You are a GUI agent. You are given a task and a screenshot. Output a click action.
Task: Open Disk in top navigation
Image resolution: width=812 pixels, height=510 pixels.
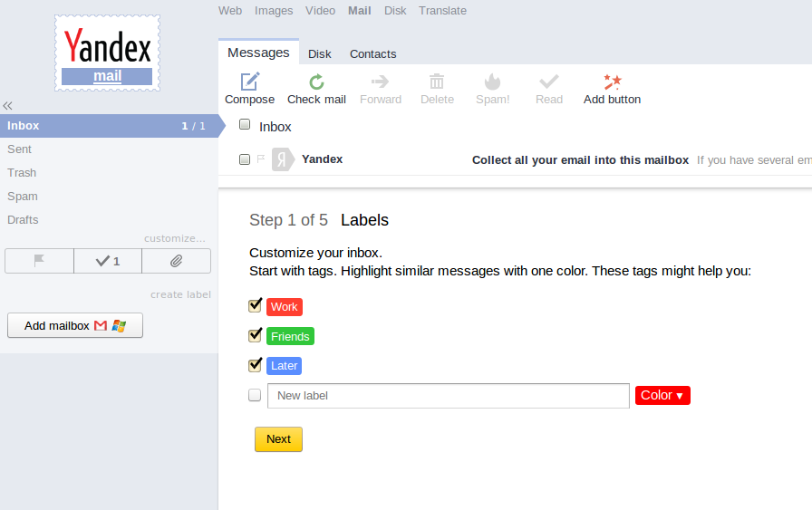[x=395, y=10]
